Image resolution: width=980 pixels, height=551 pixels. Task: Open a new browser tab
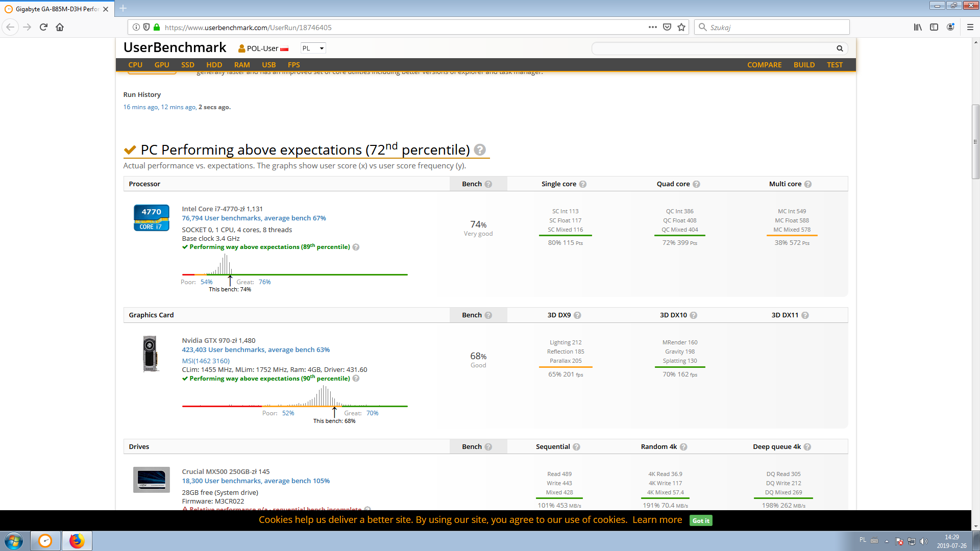[123, 8]
